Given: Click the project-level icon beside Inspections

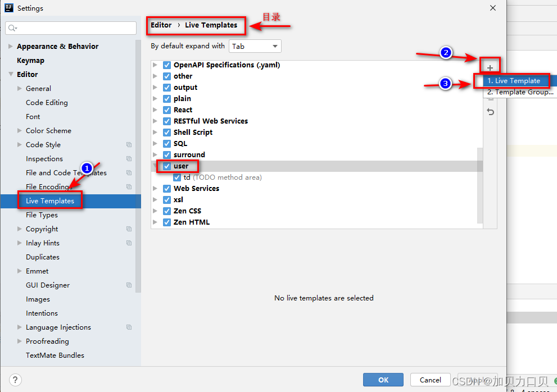Looking at the screenshot, I should tap(129, 159).
